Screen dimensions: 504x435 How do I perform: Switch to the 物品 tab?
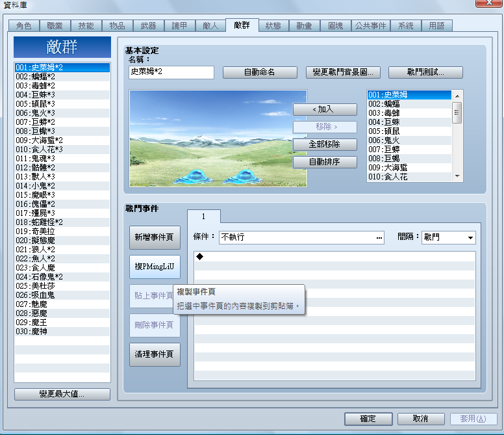click(x=117, y=26)
